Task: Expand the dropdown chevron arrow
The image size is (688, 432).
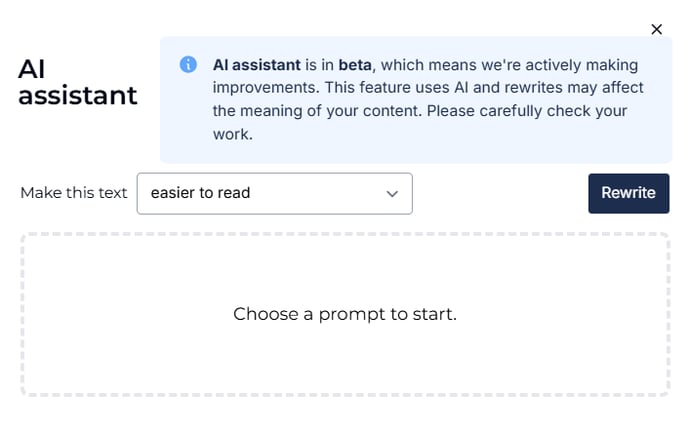Action: [392, 193]
